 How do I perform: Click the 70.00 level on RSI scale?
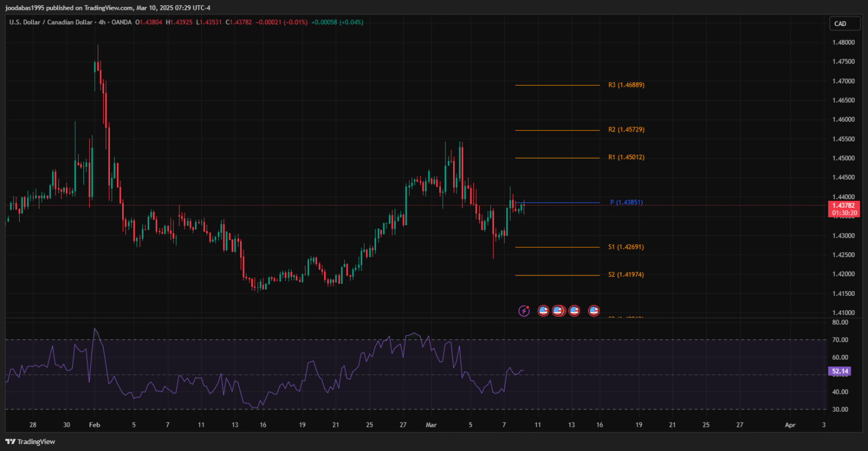click(x=840, y=340)
